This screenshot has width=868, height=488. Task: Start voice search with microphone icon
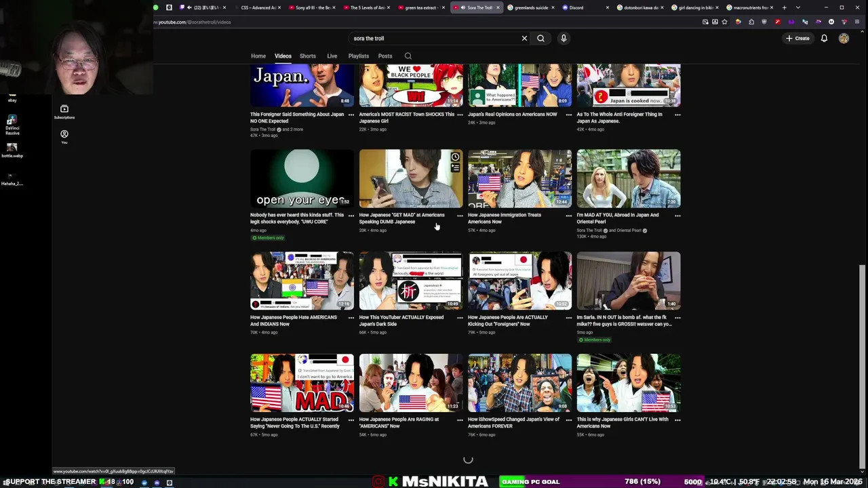564,39
